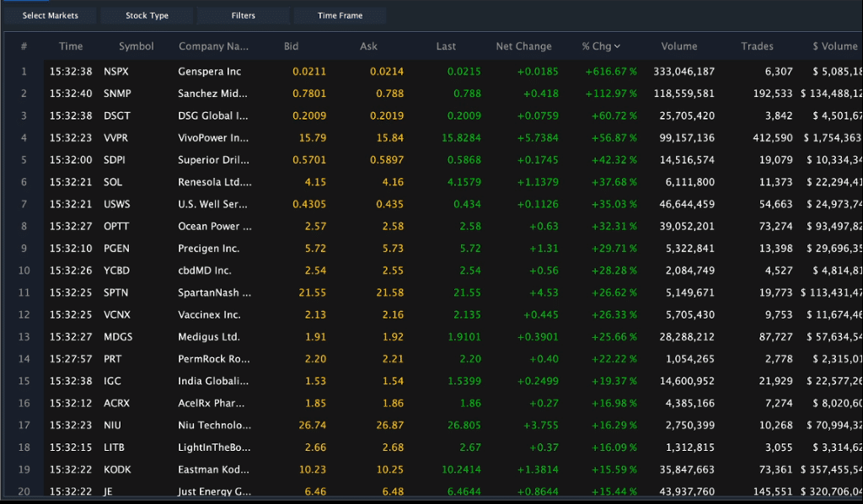Click the bid price 10.23

point(313,469)
